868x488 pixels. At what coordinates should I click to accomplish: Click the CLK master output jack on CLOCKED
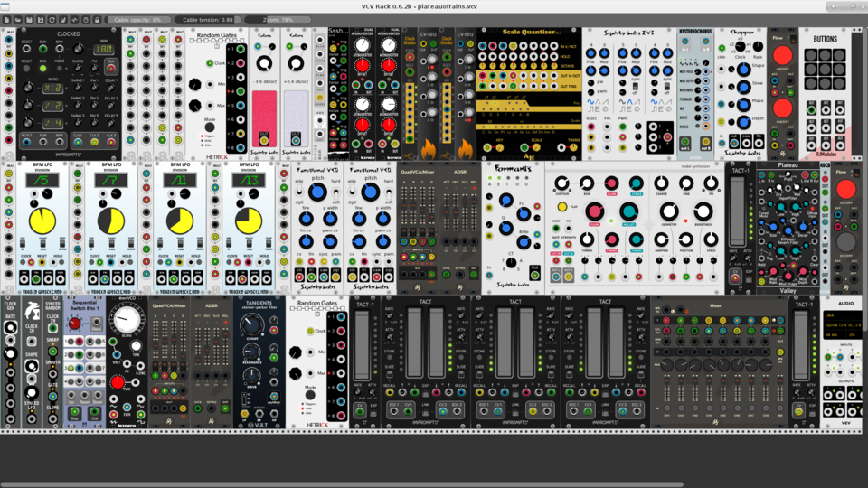click(x=111, y=68)
